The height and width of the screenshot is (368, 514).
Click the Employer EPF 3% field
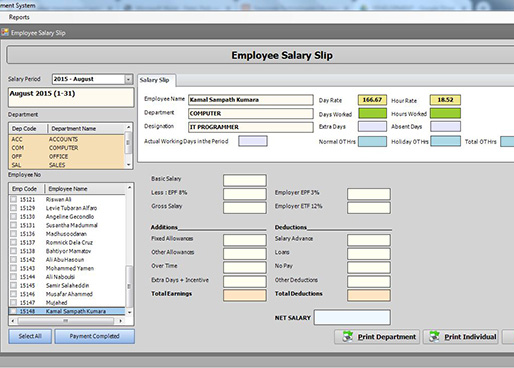[x=369, y=194]
